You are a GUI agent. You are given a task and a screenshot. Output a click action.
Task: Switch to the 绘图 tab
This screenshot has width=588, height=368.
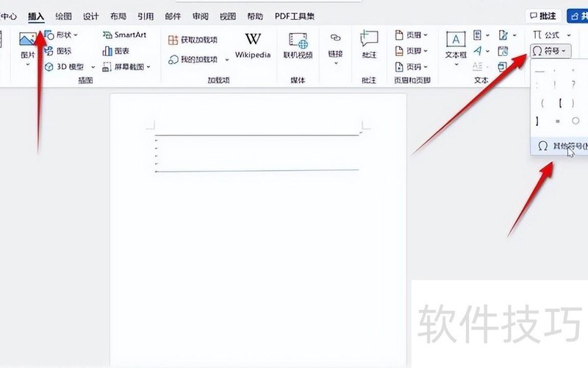63,16
